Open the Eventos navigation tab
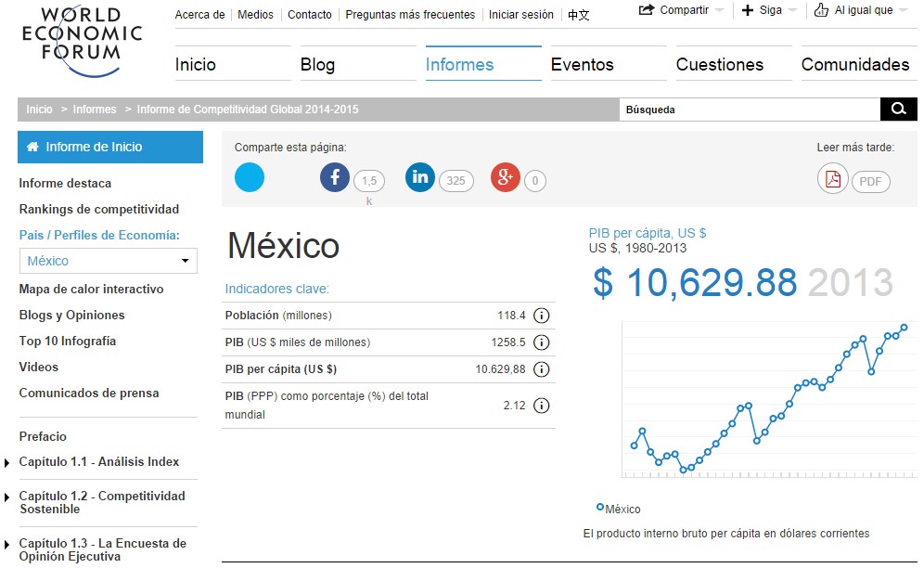This screenshot has width=924, height=568. pyautogui.click(x=583, y=64)
